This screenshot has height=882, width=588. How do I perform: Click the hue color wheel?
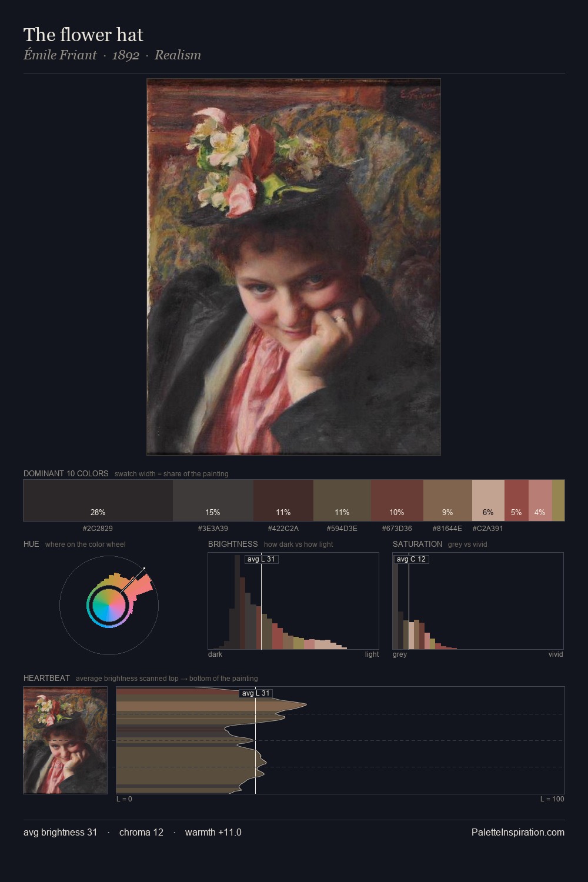click(x=109, y=605)
